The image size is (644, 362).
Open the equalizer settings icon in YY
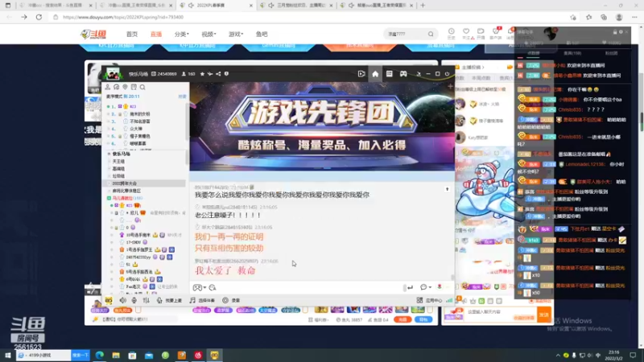147,300
